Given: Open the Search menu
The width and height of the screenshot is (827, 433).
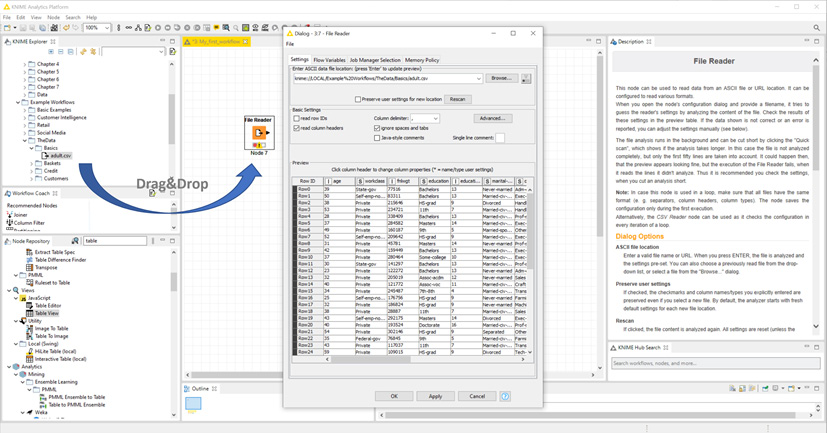Looking at the screenshot, I should point(73,17).
